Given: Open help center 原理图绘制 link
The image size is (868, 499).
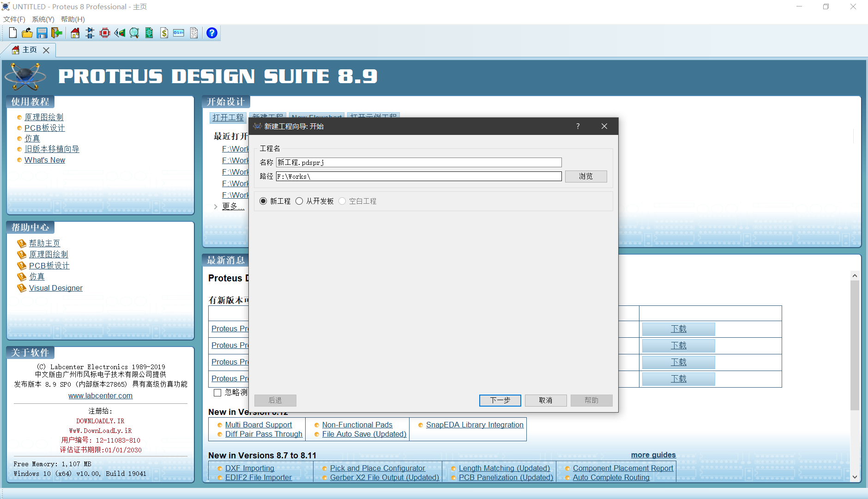Looking at the screenshot, I should click(48, 254).
